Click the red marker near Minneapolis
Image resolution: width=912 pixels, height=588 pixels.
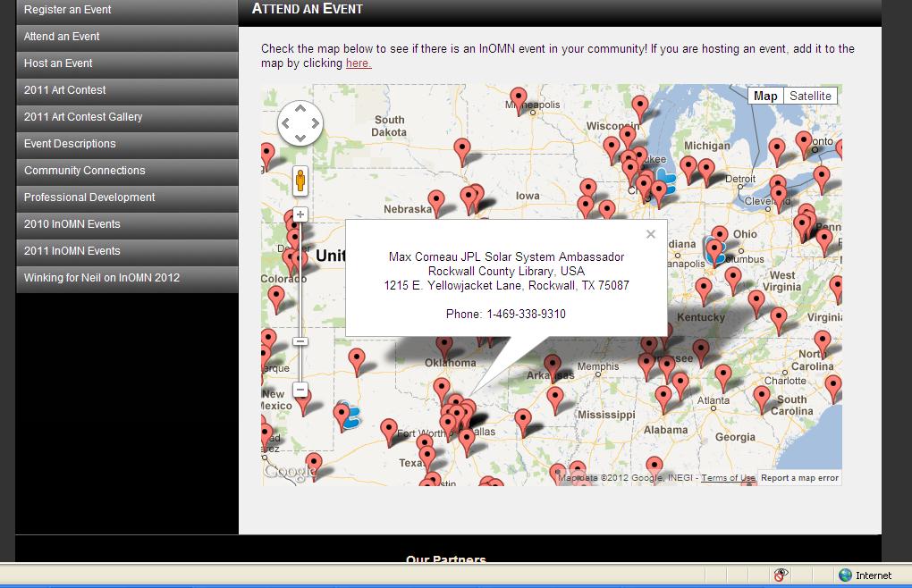(519, 97)
